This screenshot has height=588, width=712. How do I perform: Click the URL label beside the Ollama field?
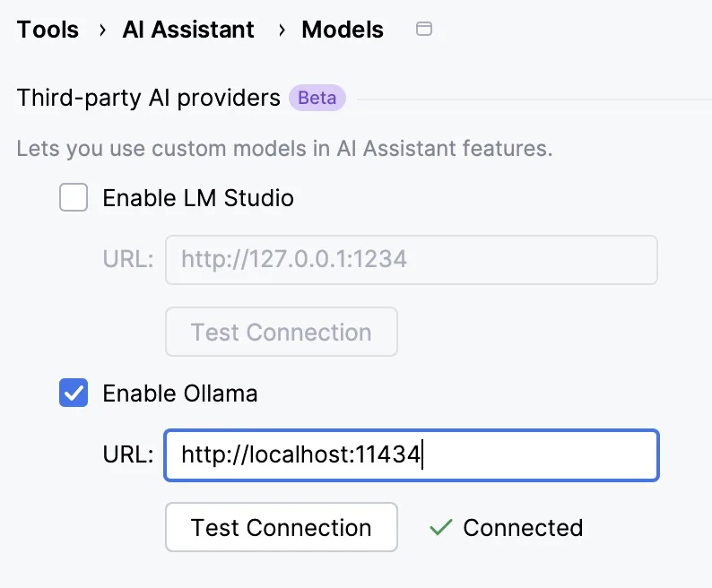tap(128, 455)
